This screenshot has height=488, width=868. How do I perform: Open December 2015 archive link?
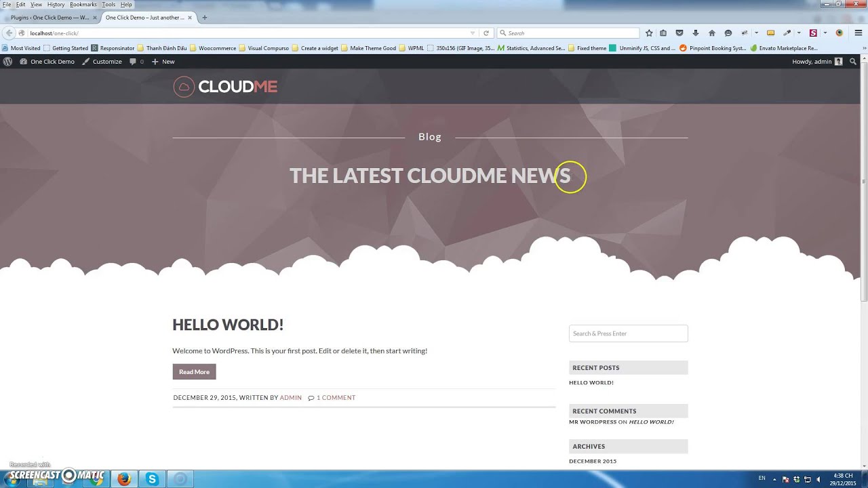pos(593,461)
